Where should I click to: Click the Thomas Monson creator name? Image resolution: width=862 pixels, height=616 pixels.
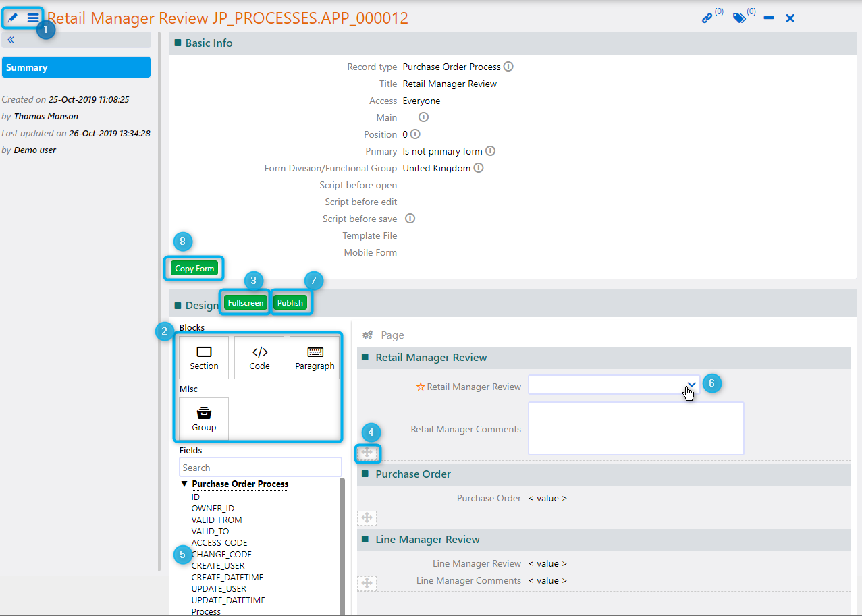pos(46,116)
